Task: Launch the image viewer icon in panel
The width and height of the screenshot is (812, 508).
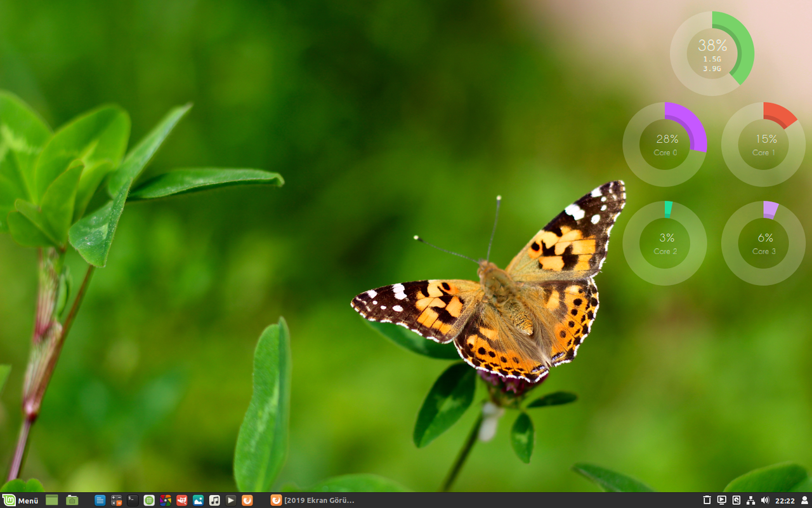Action: (198, 500)
